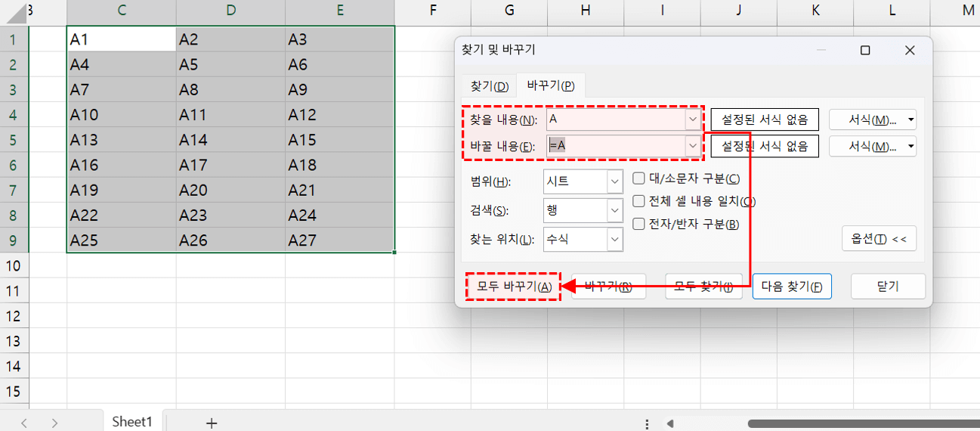The width and height of the screenshot is (980, 431).
Task: Click the 다음 찾기(F) button
Action: tap(792, 287)
